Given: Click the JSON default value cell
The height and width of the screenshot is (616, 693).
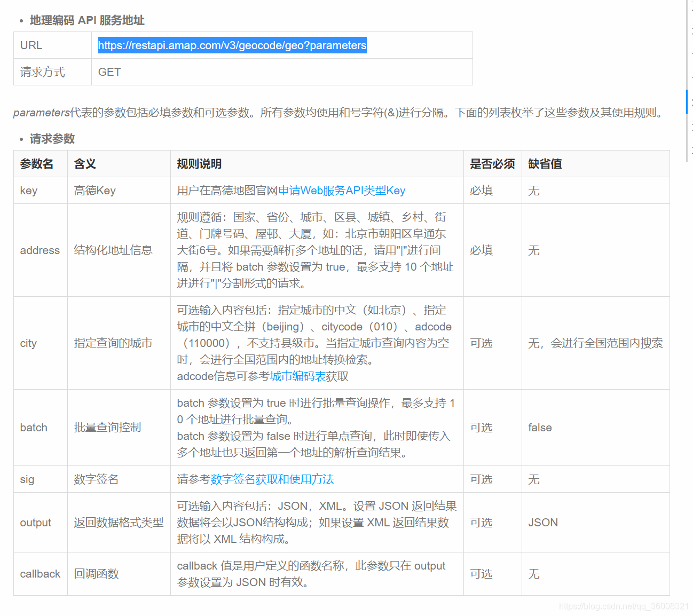Looking at the screenshot, I should [x=543, y=523].
